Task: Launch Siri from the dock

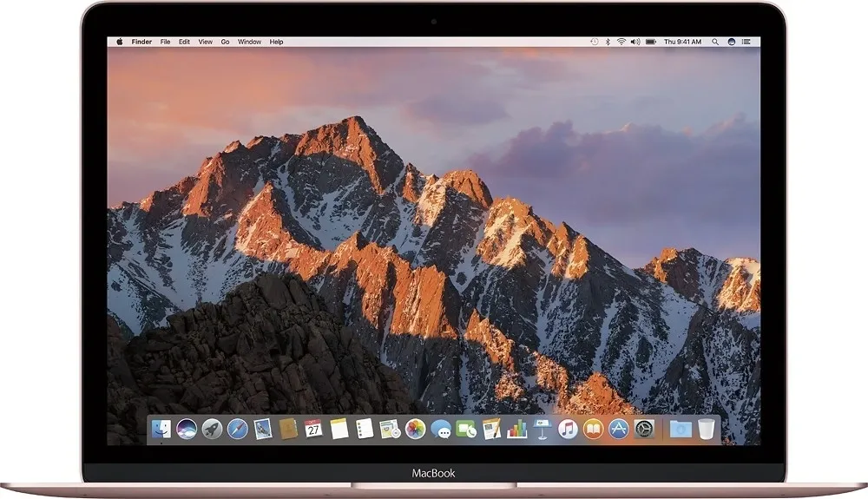Action: [x=187, y=429]
